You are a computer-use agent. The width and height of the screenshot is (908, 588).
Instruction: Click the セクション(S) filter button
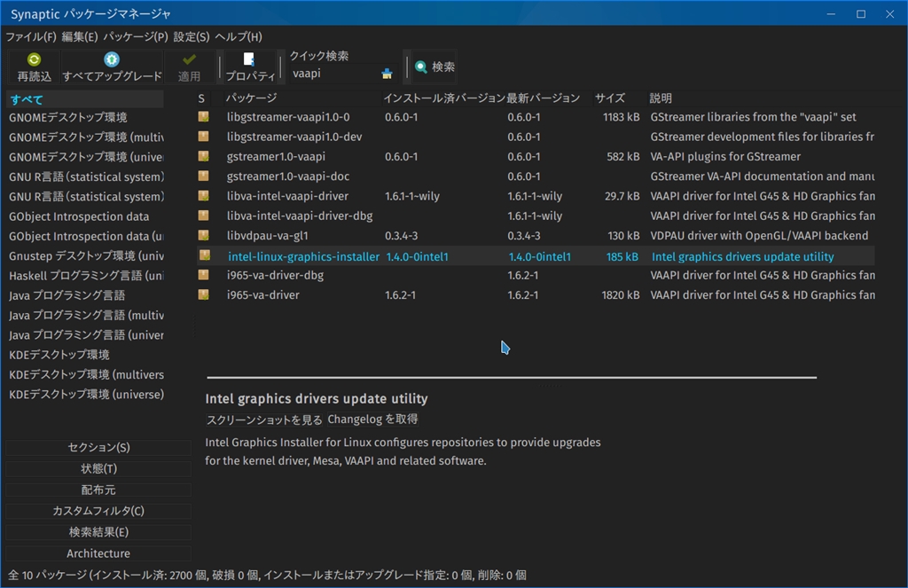point(98,447)
